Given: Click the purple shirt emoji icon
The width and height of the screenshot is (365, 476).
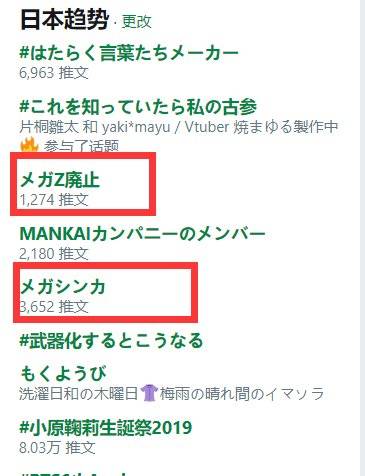Looking at the screenshot, I should coord(149,393).
